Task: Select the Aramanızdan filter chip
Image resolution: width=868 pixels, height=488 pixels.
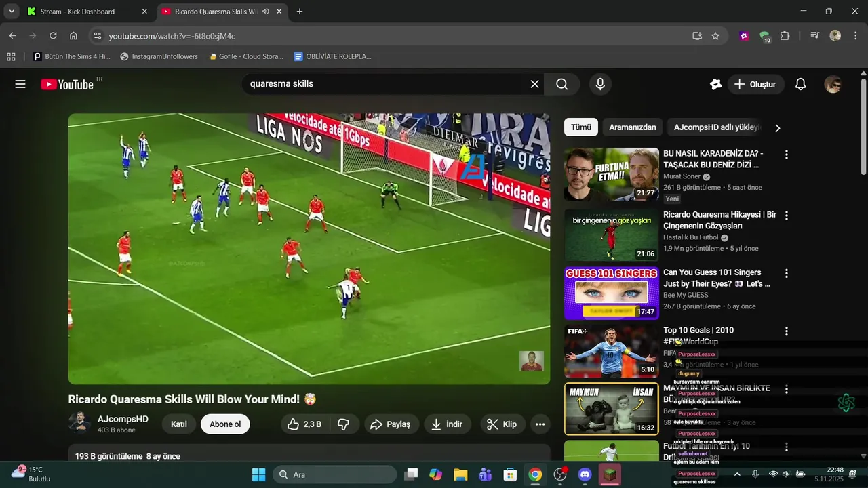Action: [633, 127]
